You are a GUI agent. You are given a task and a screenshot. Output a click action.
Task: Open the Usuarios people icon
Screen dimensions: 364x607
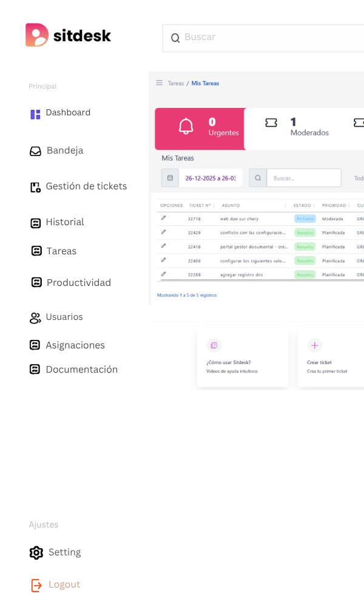pyautogui.click(x=36, y=317)
